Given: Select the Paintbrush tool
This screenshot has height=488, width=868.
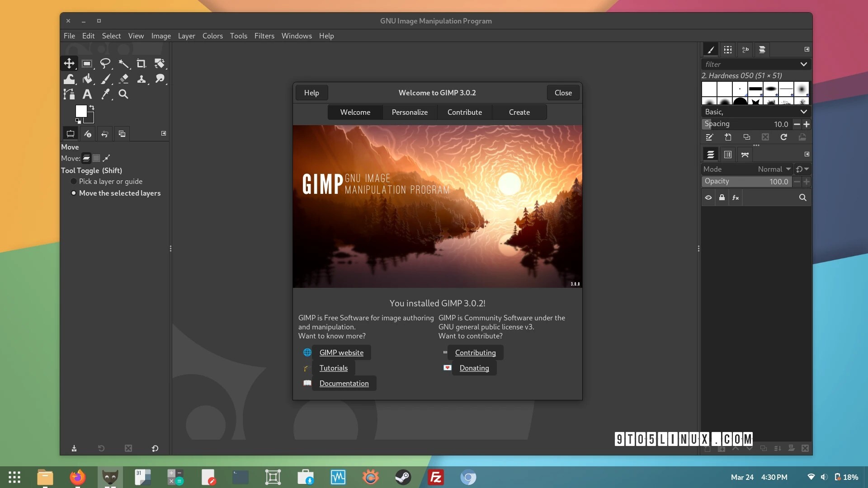Looking at the screenshot, I should 105,79.
